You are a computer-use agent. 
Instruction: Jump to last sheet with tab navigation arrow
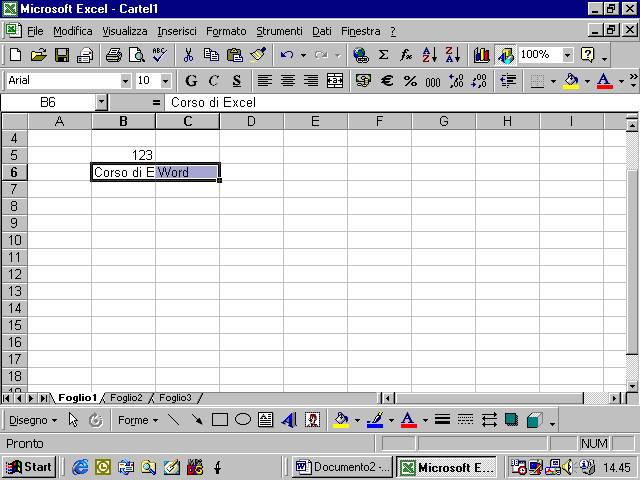[43, 398]
